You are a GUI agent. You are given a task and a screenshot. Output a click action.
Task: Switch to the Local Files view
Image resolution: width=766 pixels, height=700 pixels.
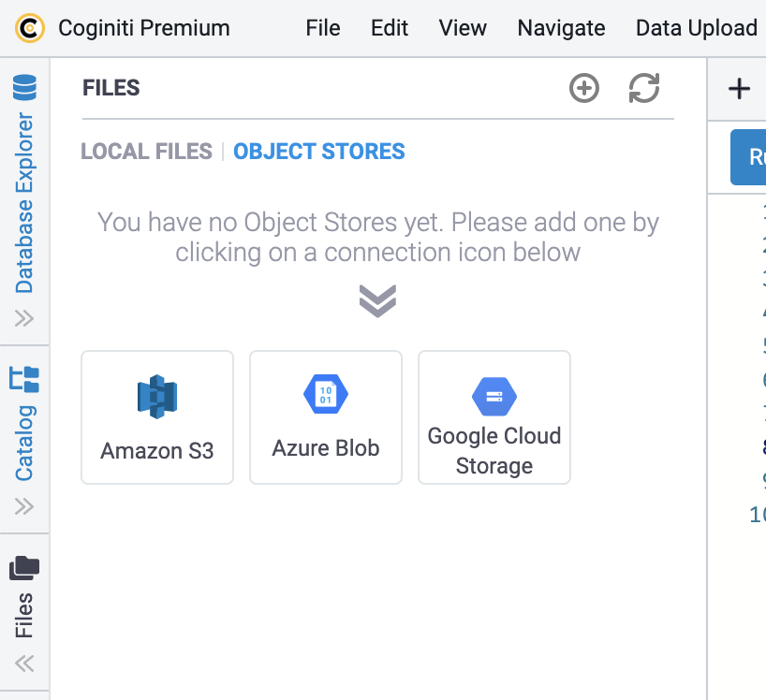pyautogui.click(x=146, y=151)
